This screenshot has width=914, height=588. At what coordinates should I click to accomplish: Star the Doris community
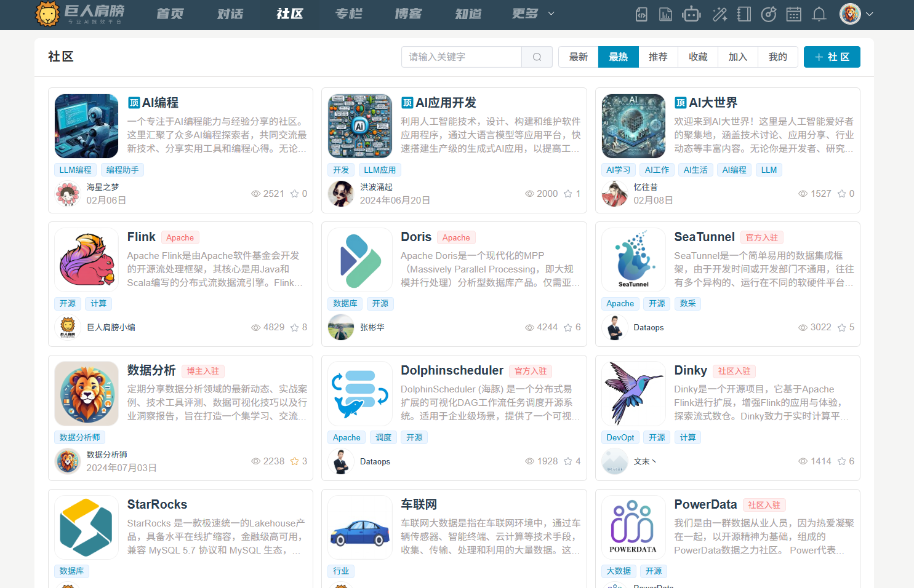568,328
